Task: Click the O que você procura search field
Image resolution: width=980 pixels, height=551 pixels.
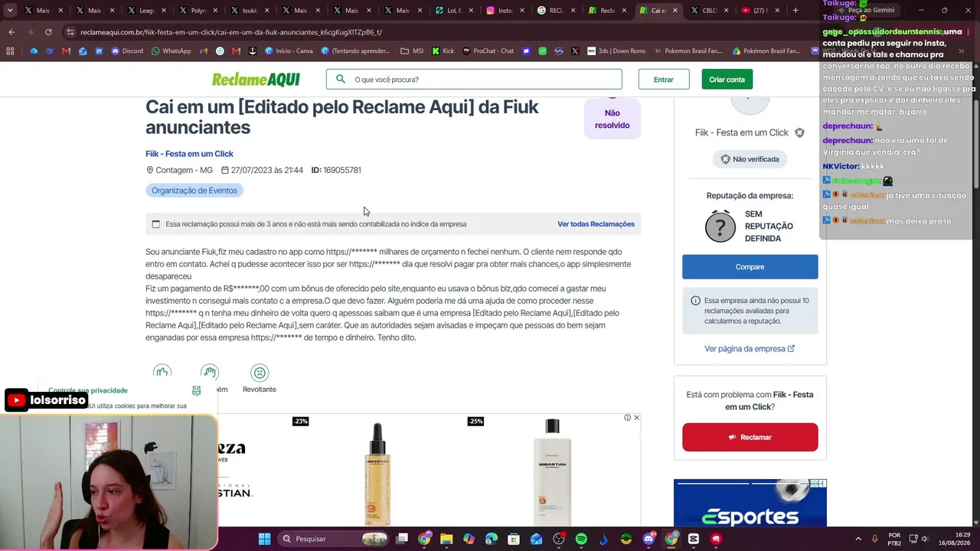Action: point(474,80)
